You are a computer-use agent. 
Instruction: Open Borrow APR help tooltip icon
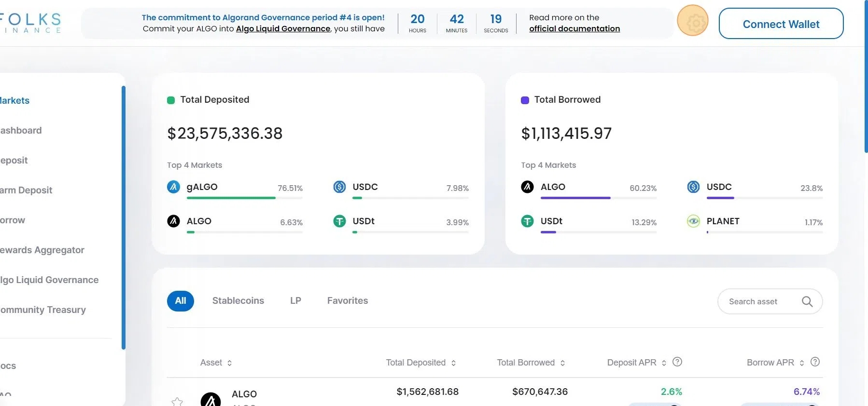(x=815, y=362)
